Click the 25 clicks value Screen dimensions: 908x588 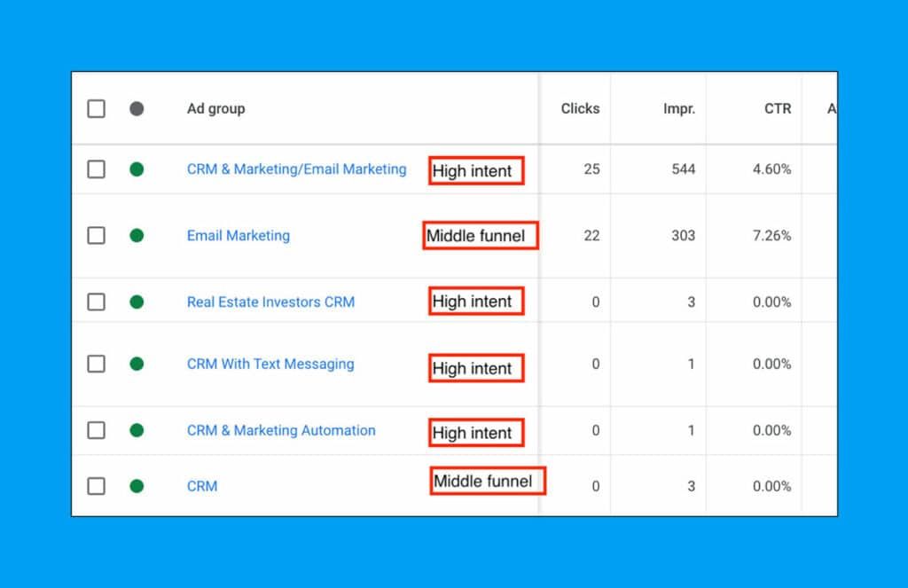coord(591,169)
